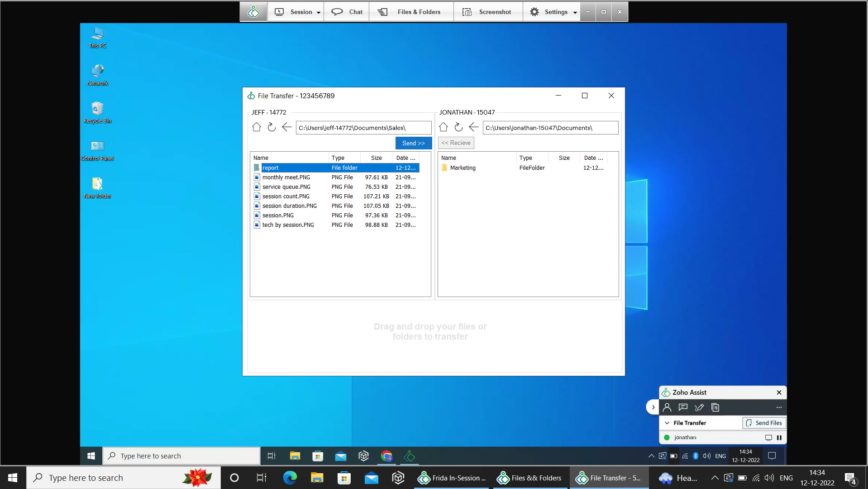Toggle the monitor view icon next to jonathan

point(768,437)
